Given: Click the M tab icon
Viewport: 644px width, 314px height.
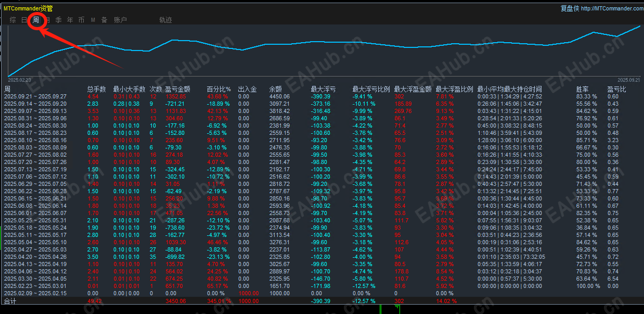Looking at the screenshot, I should pyautogui.click(x=93, y=20).
